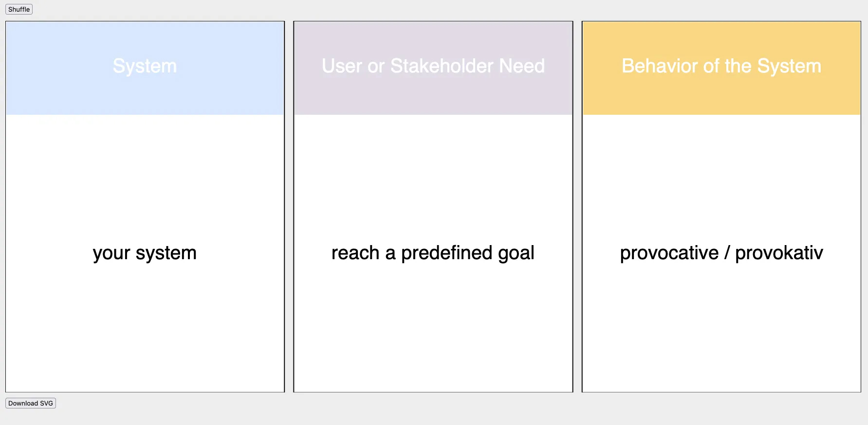Click the 'provocative / provokativ' text
Screen dimensions: 868x425
click(x=721, y=253)
